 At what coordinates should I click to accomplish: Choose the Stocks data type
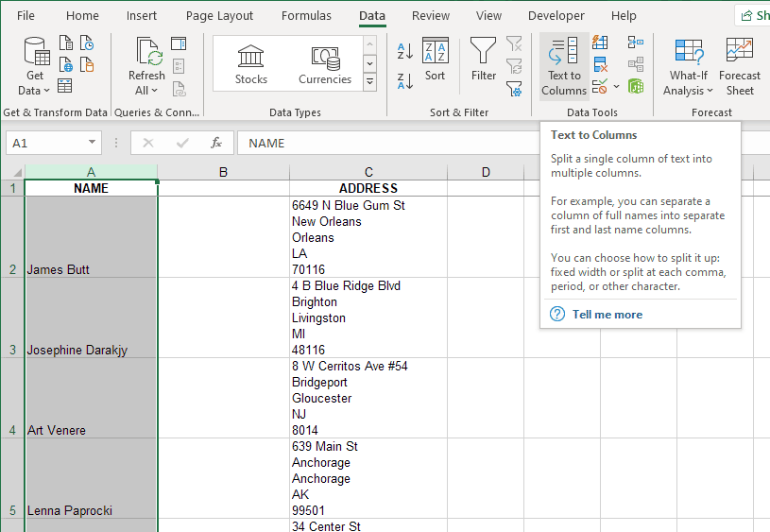(x=251, y=64)
